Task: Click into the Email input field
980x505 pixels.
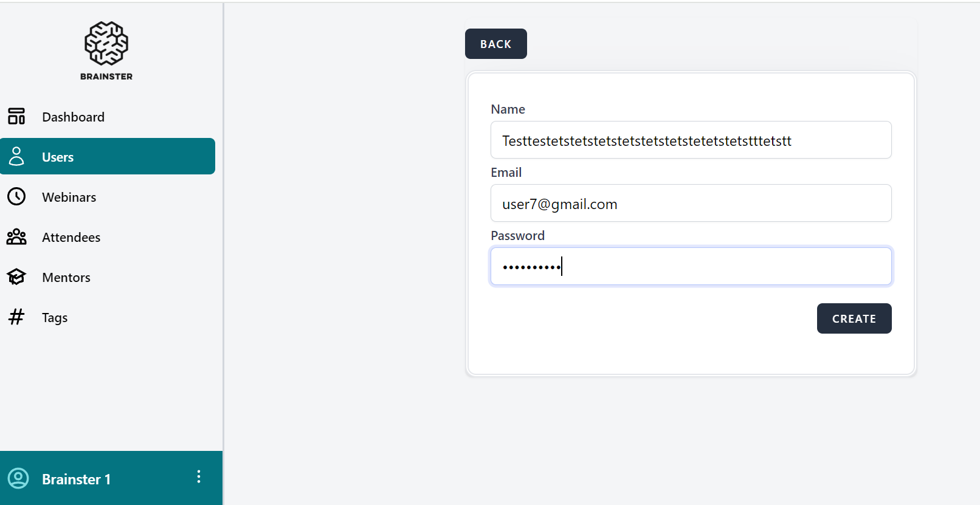Action: 691,204
